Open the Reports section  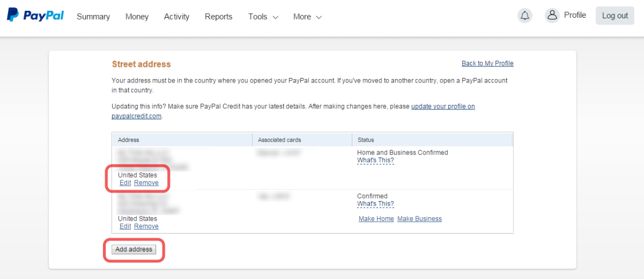coord(218,17)
